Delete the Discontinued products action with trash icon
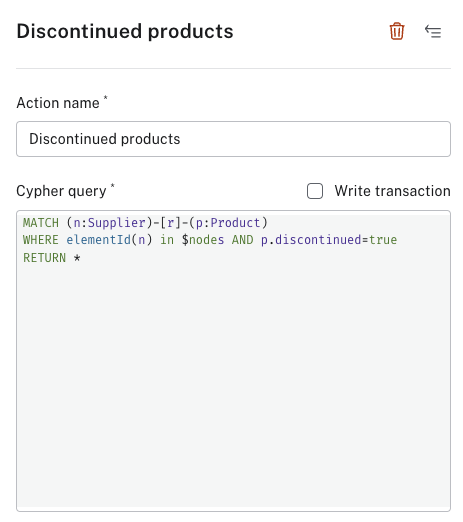Screen dimensions: 463x522 397,31
